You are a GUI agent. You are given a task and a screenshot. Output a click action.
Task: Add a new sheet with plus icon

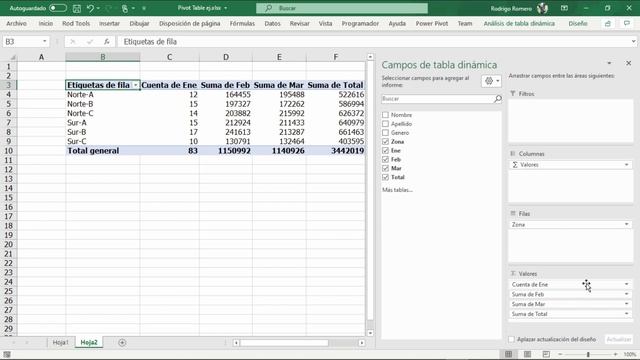pyautogui.click(x=122, y=342)
